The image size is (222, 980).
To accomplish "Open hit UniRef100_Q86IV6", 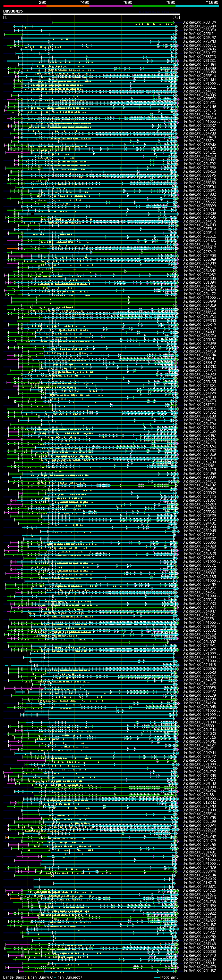I will pos(199,175).
